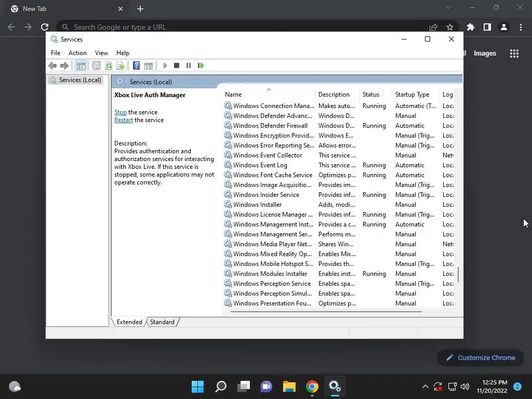
Task: Select Windows Image Acquisition service row
Action: pyautogui.click(x=339, y=184)
